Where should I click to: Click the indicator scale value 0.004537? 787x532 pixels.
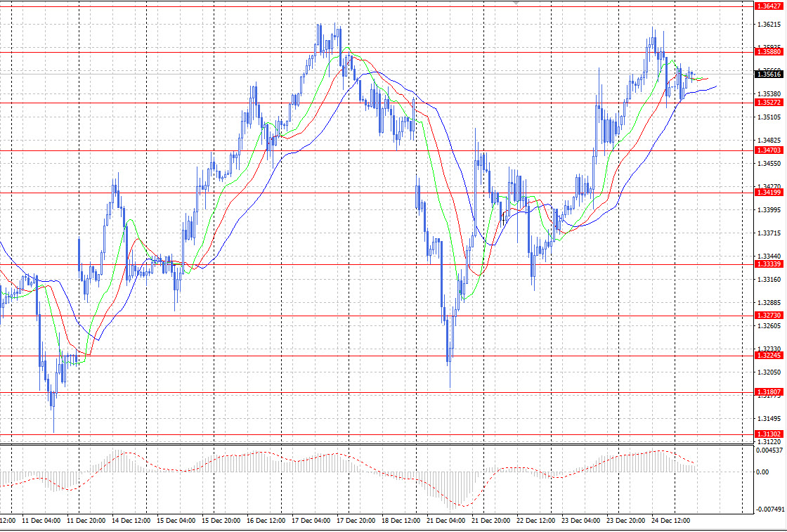tap(769, 450)
